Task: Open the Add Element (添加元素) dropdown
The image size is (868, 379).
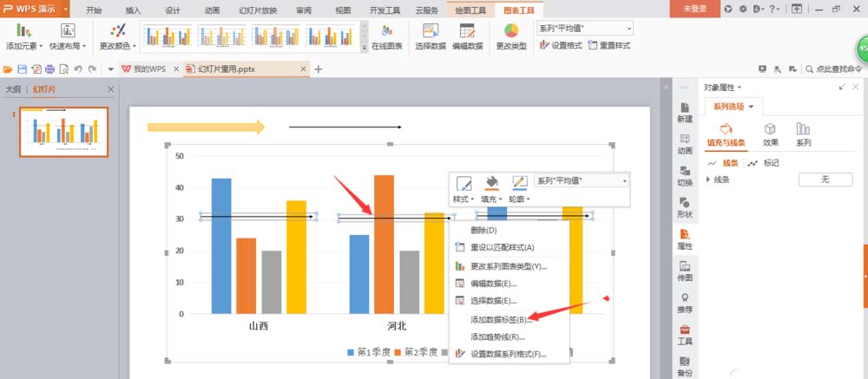Action: coord(23,36)
